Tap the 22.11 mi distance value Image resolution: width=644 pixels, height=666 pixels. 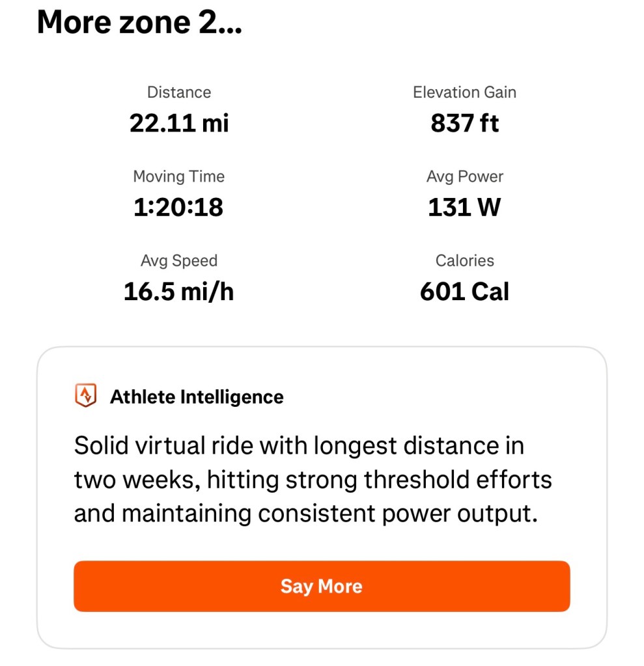pyautogui.click(x=179, y=122)
